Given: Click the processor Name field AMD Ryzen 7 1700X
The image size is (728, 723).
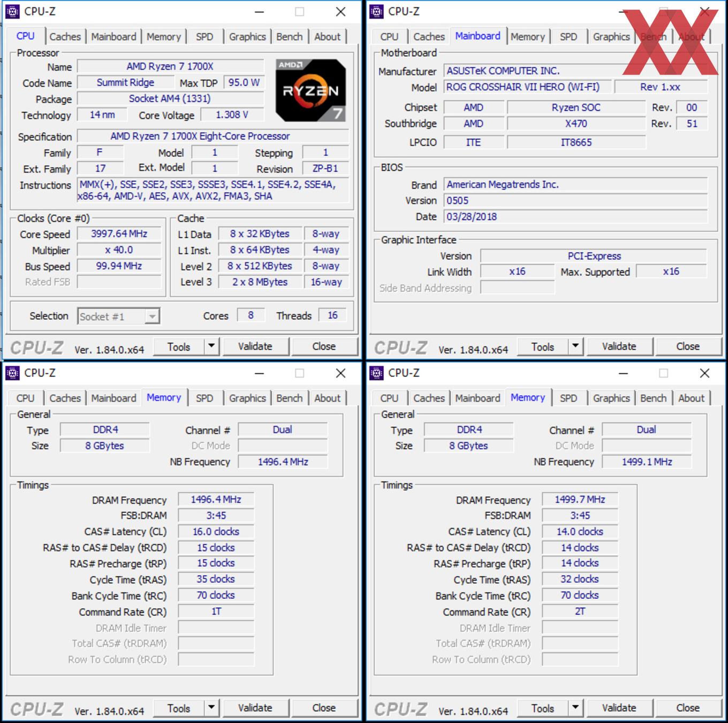Looking at the screenshot, I should tap(170, 66).
